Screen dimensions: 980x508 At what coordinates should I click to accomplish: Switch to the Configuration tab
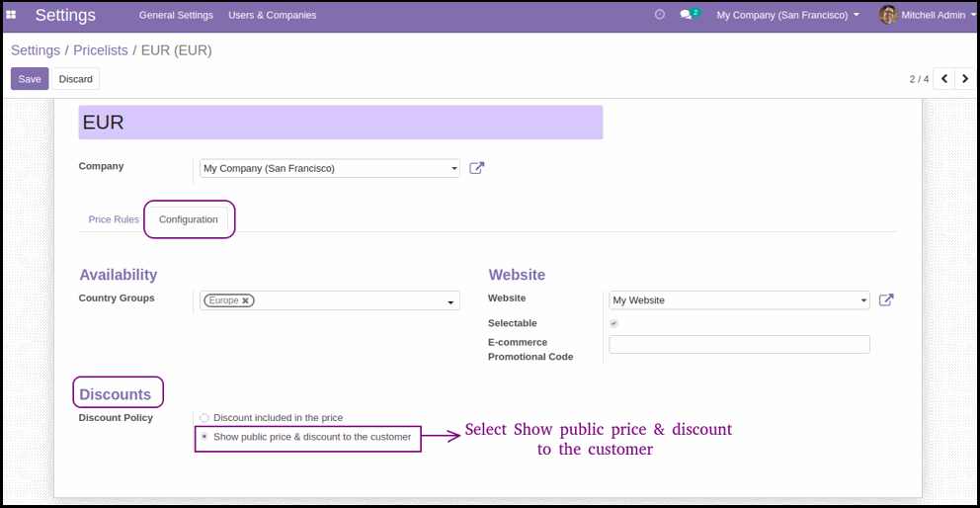pyautogui.click(x=188, y=219)
